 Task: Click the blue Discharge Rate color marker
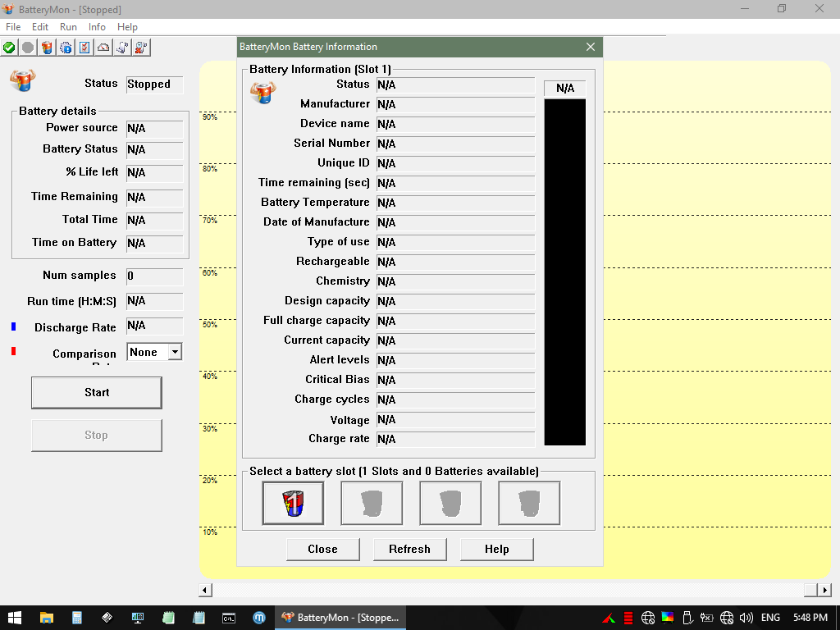14,326
